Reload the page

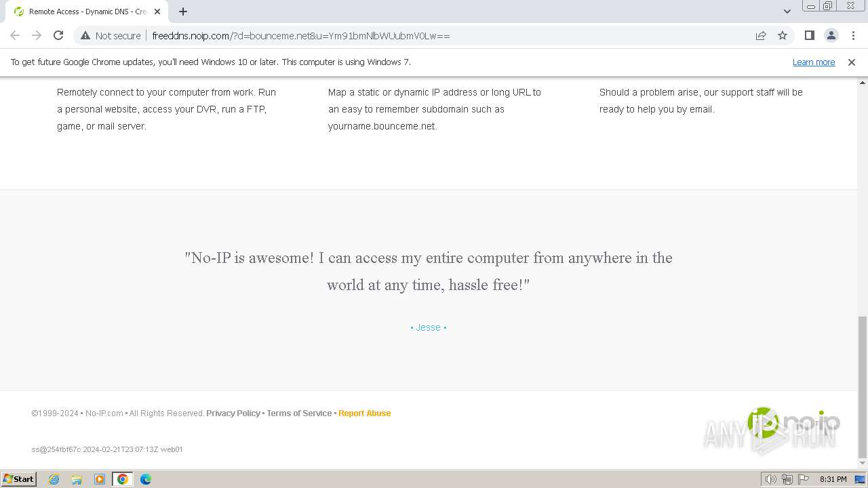tap(58, 35)
